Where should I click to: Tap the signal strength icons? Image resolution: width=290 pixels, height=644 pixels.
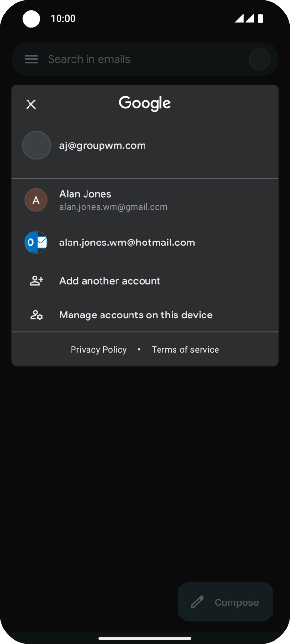click(x=245, y=18)
